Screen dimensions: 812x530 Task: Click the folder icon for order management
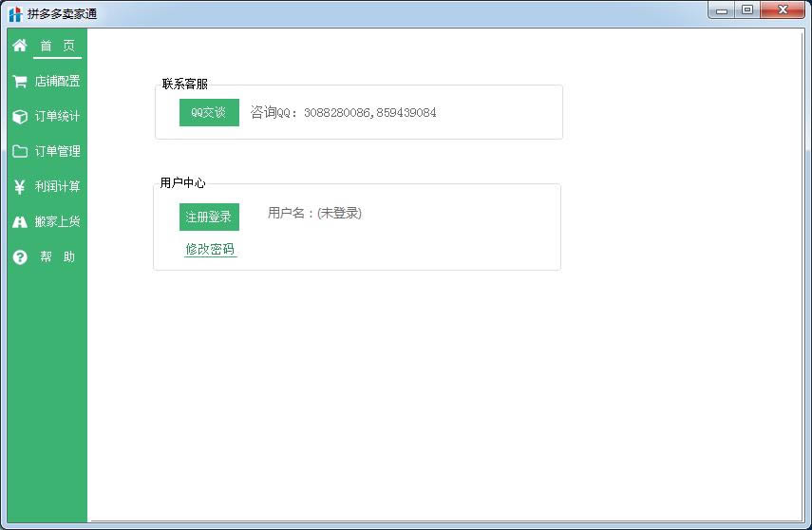19,152
